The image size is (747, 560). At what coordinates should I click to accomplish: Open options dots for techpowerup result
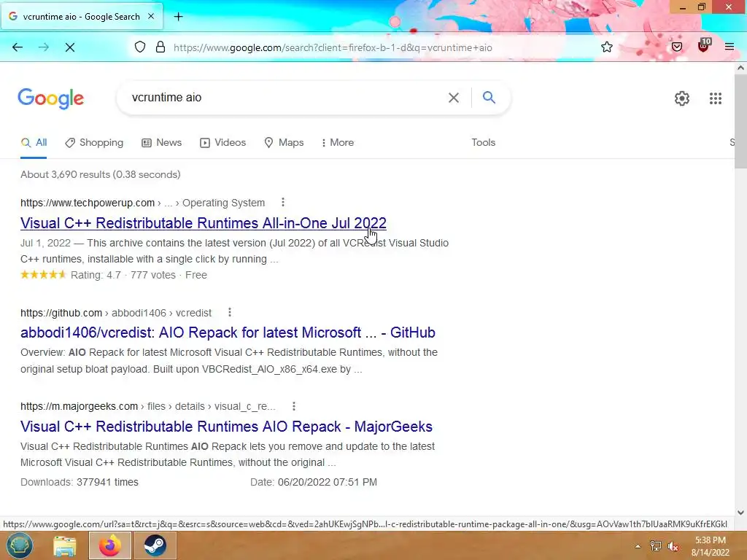(x=283, y=203)
